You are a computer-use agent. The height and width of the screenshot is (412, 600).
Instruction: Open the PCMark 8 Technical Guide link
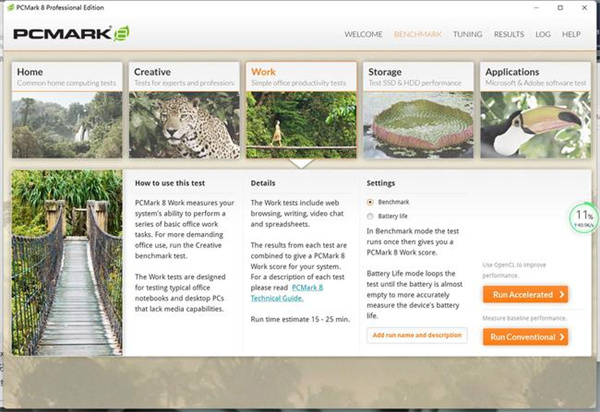click(x=287, y=293)
